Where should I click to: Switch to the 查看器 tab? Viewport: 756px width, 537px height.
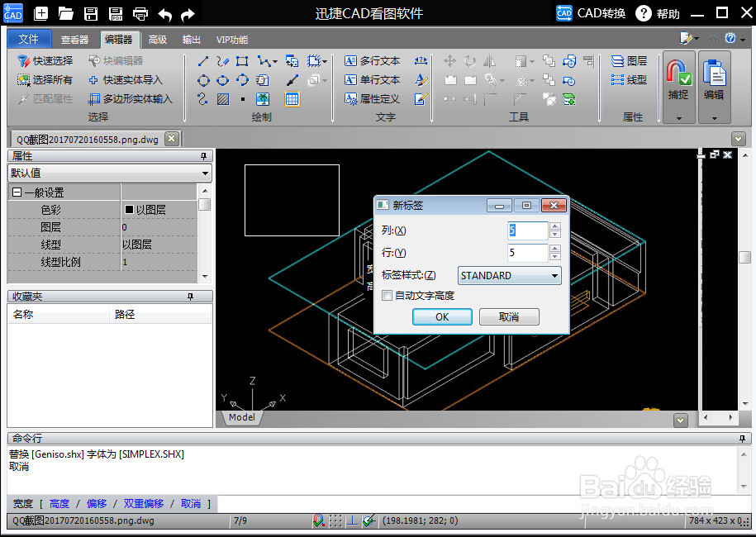[x=74, y=40]
